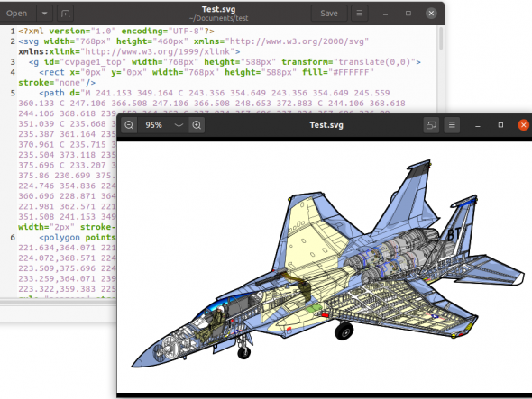Click the text editor vertical scrollbar

coord(441,39)
